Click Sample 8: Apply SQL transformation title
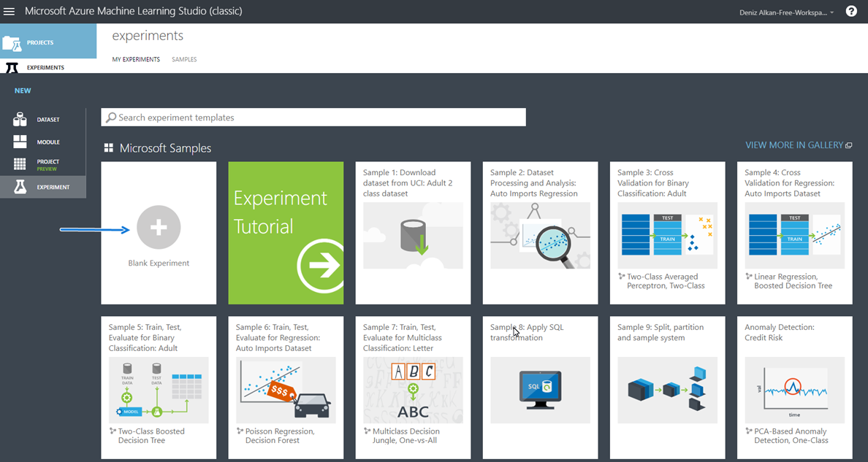 pyautogui.click(x=527, y=333)
